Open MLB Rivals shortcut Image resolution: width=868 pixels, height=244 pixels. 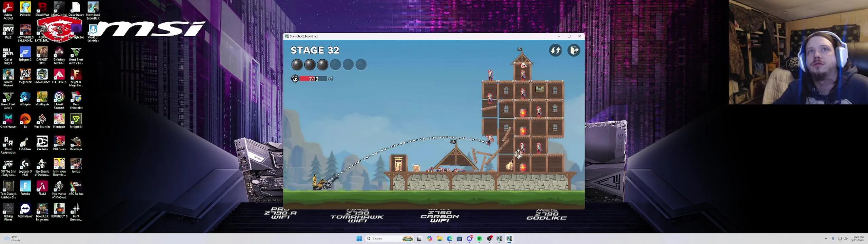click(x=59, y=143)
